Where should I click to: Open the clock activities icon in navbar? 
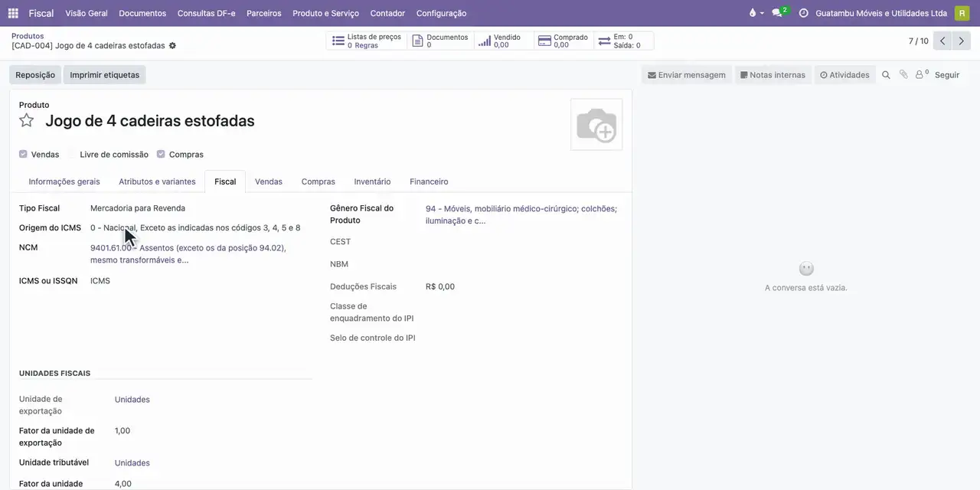[x=803, y=13]
